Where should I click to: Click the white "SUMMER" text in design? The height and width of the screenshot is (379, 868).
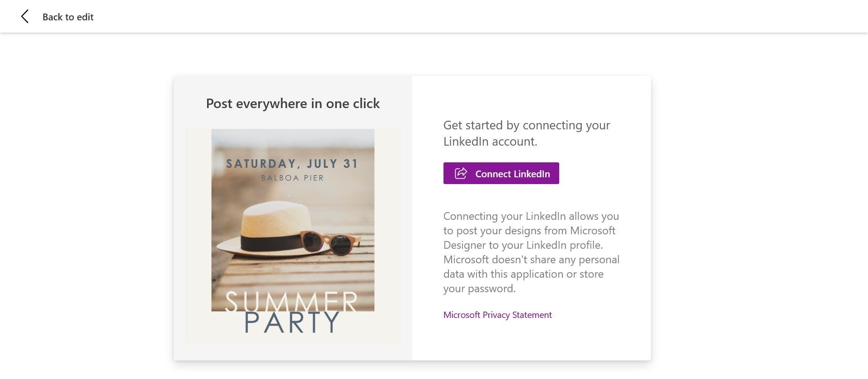click(x=291, y=301)
